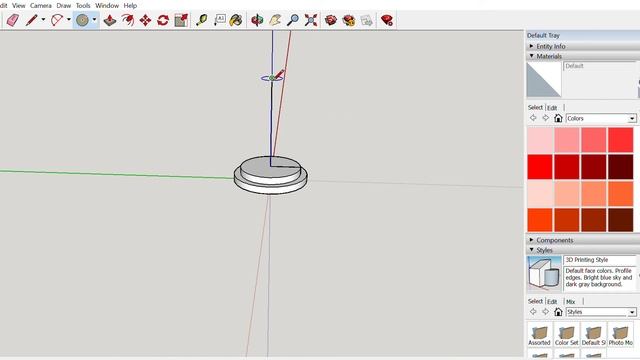Click Styles browser forward arrow
640x360 pixels.
click(x=546, y=312)
